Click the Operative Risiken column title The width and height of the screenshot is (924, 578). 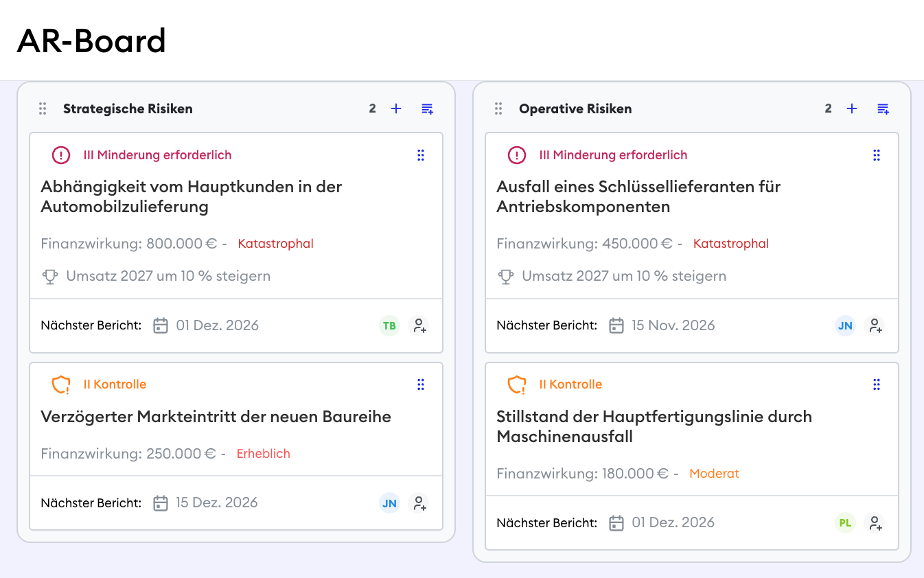click(x=575, y=108)
